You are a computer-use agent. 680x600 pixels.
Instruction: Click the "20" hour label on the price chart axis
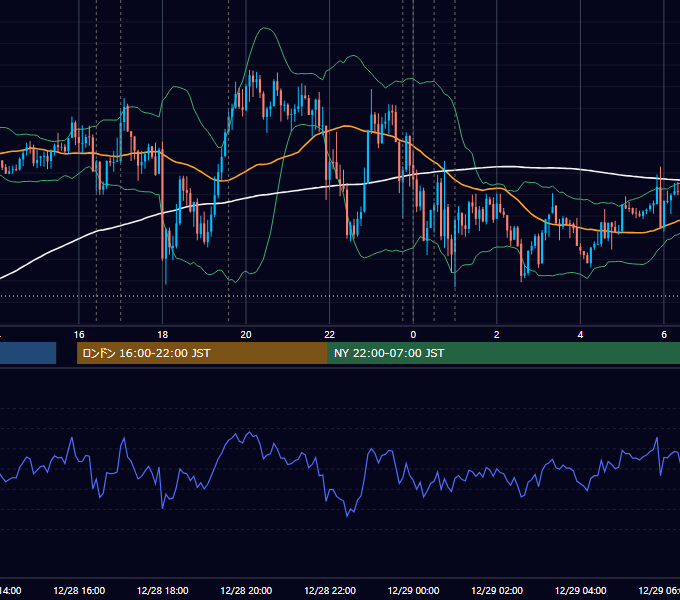pyautogui.click(x=246, y=335)
